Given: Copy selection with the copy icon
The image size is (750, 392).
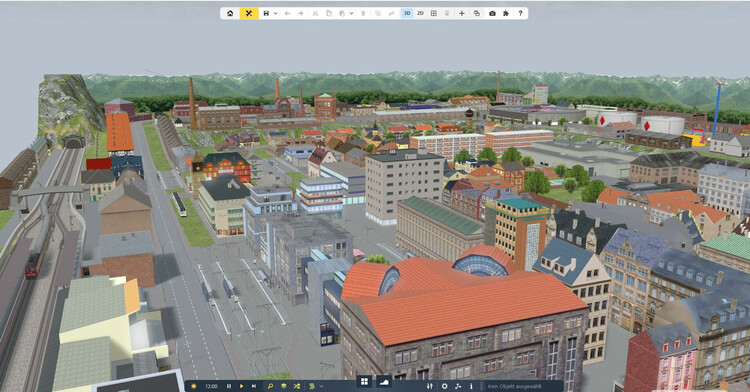Looking at the screenshot, I should click(329, 13).
